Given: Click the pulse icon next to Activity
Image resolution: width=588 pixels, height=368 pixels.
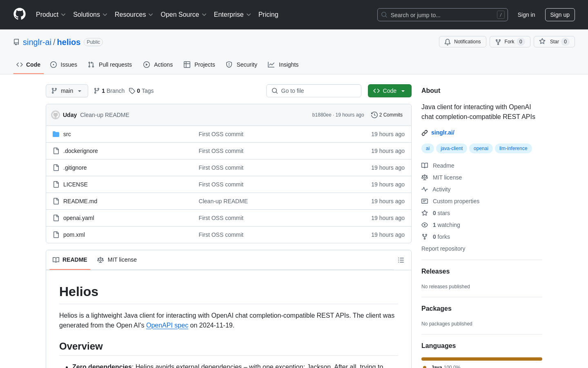Looking at the screenshot, I should click(x=425, y=189).
